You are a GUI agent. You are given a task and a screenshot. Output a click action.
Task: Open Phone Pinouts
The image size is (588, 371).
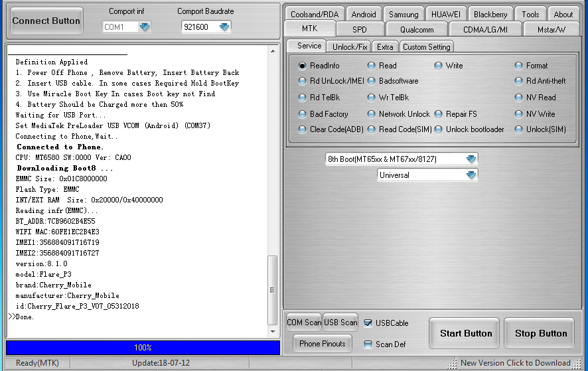[323, 344]
